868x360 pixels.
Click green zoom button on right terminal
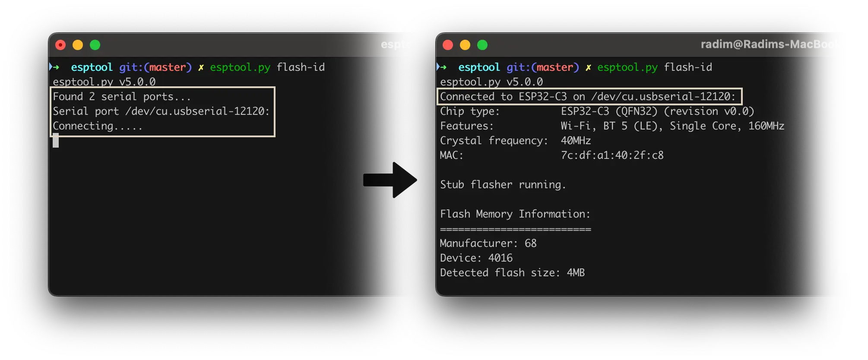(x=482, y=45)
